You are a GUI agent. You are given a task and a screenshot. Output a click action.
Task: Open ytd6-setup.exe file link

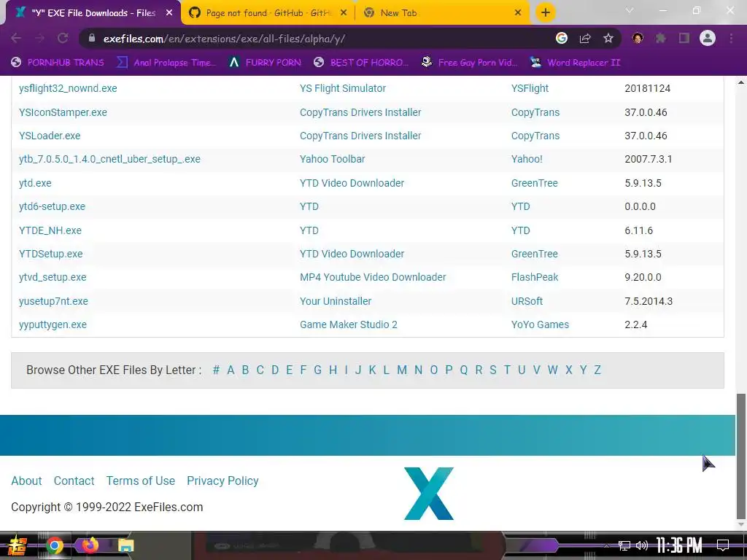(x=52, y=206)
